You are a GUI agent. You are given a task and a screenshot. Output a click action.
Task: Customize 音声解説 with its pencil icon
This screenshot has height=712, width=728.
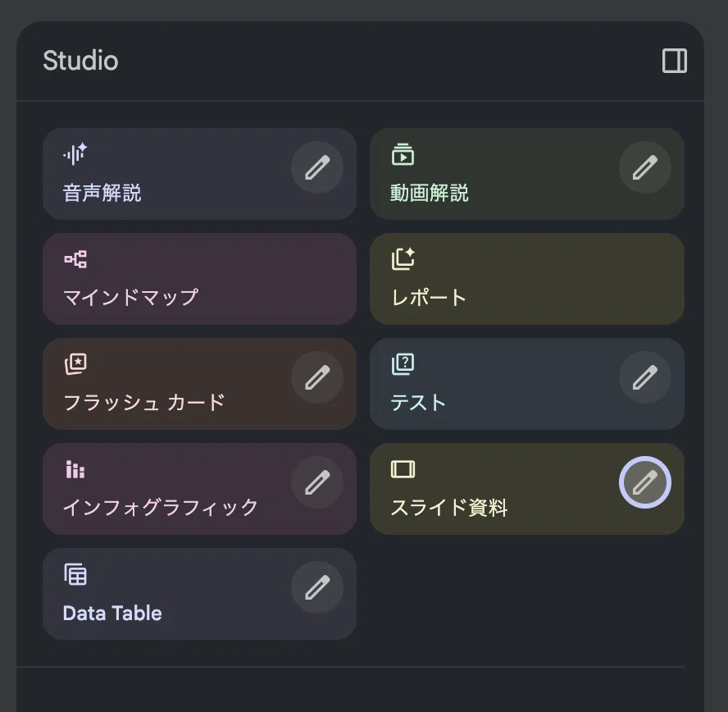pos(317,167)
